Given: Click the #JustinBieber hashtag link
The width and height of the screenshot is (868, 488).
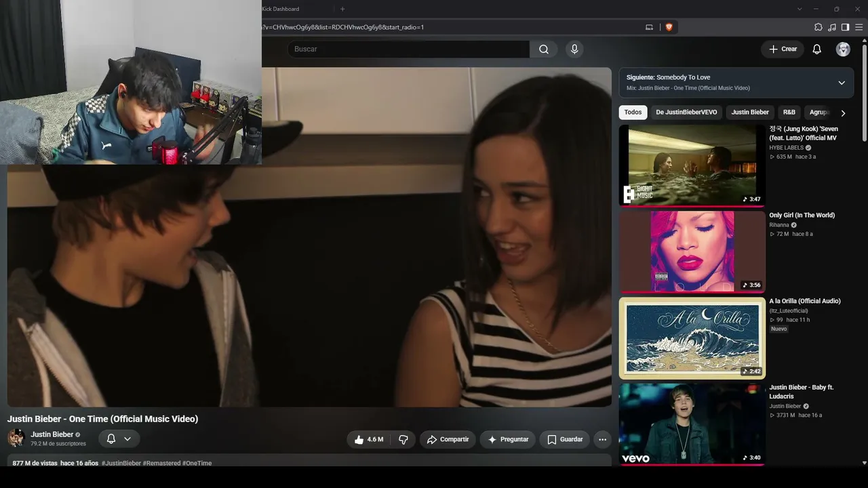Looking at the screenshot, I should (x=121, y=464).
